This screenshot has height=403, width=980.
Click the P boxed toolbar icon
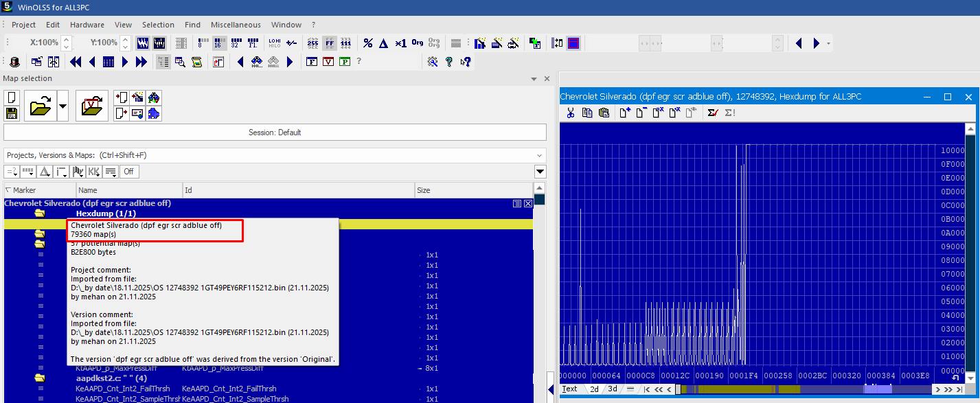(x=345, y=62)
